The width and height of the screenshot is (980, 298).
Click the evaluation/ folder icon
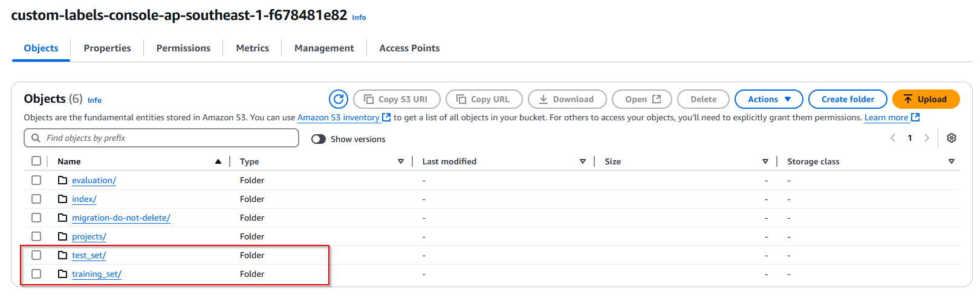pos(62,180)
